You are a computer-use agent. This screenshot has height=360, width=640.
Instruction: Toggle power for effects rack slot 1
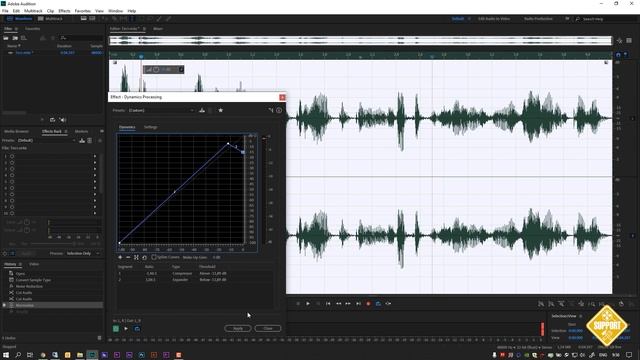tap(12, 156)
